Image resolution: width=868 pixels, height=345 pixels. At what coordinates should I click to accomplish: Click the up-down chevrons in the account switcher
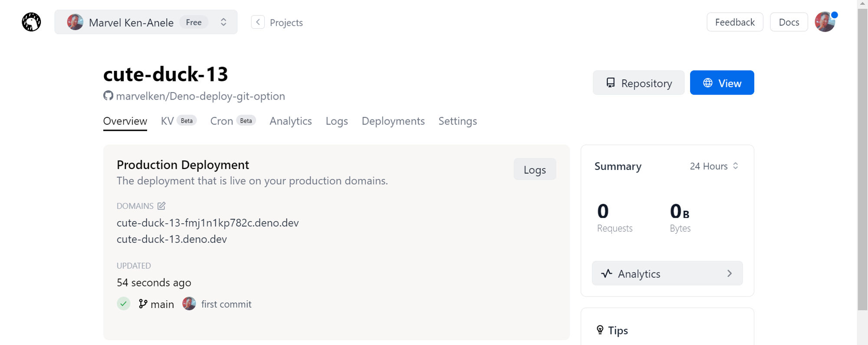[x=224, y=22]
